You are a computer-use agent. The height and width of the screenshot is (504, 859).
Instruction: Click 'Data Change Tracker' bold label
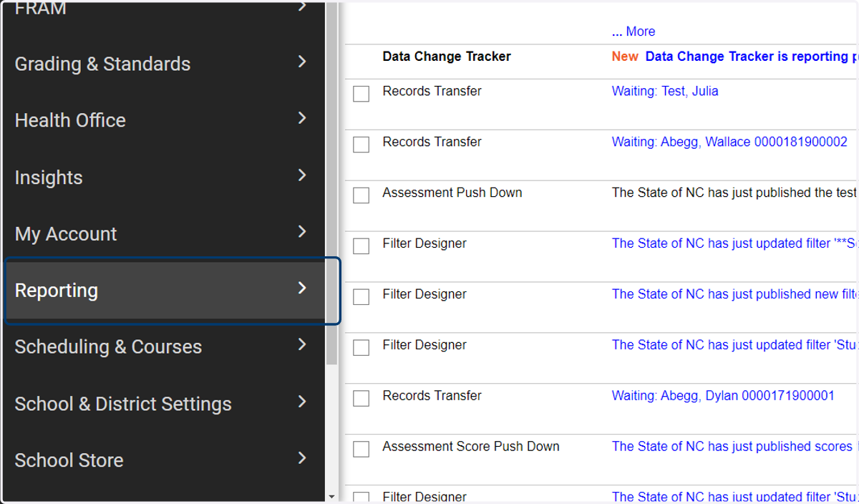tap(447, 57)
